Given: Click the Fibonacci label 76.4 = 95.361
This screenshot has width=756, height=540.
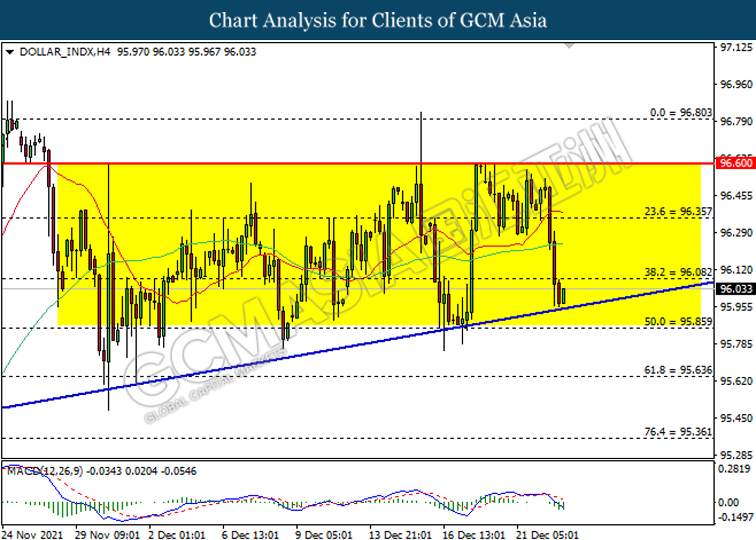Looking at the screenshot, I should pos(678,432).
